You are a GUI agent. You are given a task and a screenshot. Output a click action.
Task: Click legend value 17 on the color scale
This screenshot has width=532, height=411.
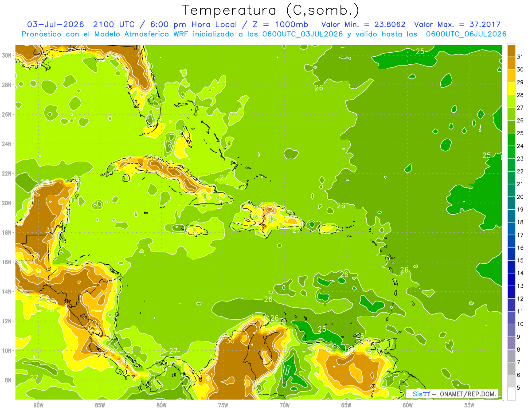pos(520,235)
